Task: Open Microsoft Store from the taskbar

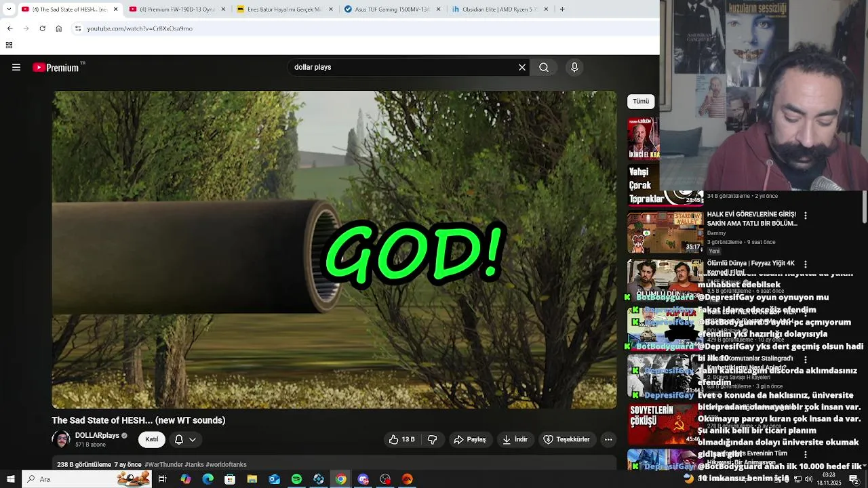Action: coord(230,479)
